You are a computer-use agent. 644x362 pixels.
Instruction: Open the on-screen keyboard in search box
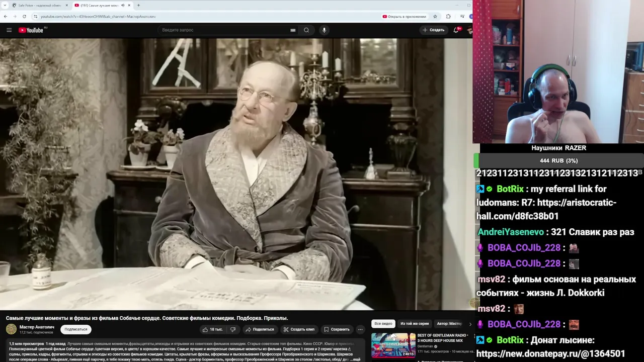tap(293, 30)
